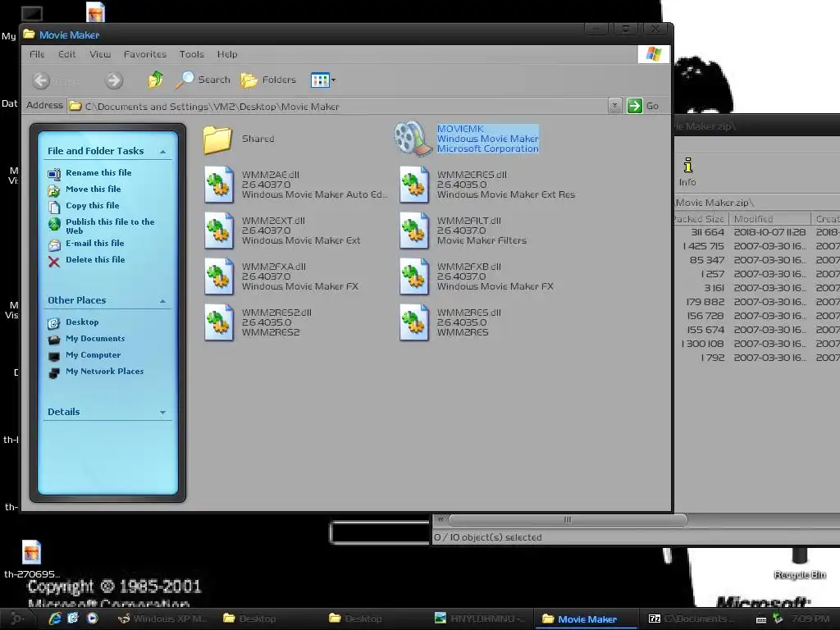
Task: Click the Publish to Web globe icon
Action: tap(54, 224)
